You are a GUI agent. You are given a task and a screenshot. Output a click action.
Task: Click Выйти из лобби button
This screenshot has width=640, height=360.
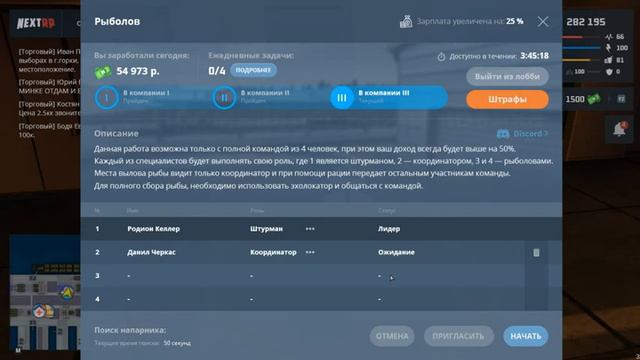click(507, 76)
